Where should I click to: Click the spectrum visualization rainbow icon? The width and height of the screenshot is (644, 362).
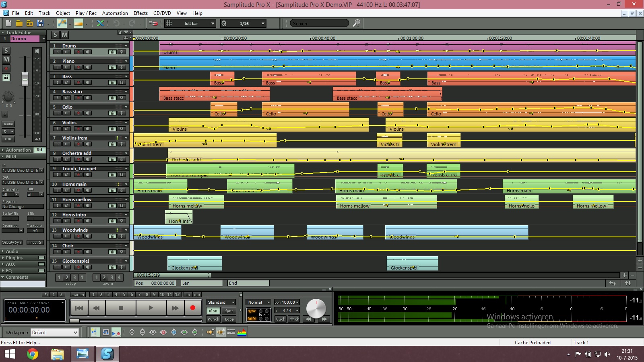coord(242,332)
